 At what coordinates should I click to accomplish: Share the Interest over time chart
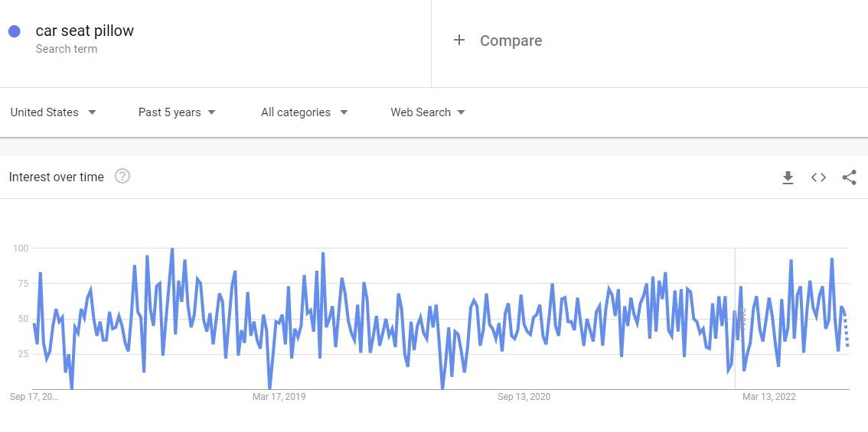click(849, 177)
